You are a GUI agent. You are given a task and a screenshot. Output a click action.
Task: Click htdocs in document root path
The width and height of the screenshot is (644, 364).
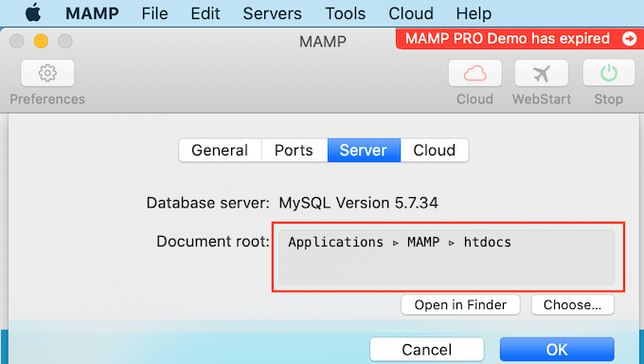click(488, 243)
